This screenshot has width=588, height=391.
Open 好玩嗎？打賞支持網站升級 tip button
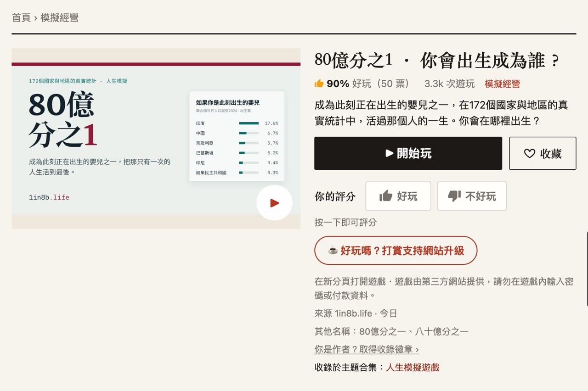(396, 251)
